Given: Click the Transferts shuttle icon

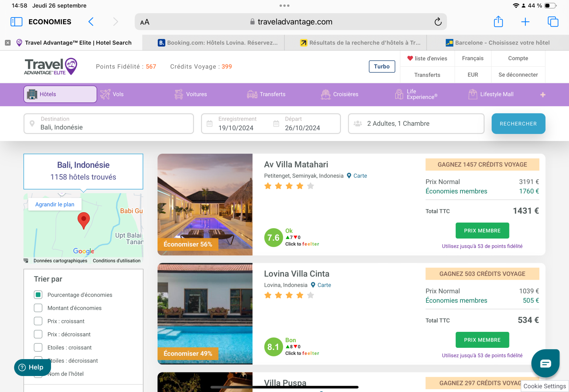Looking at the screenshot, I should (252, 94).
